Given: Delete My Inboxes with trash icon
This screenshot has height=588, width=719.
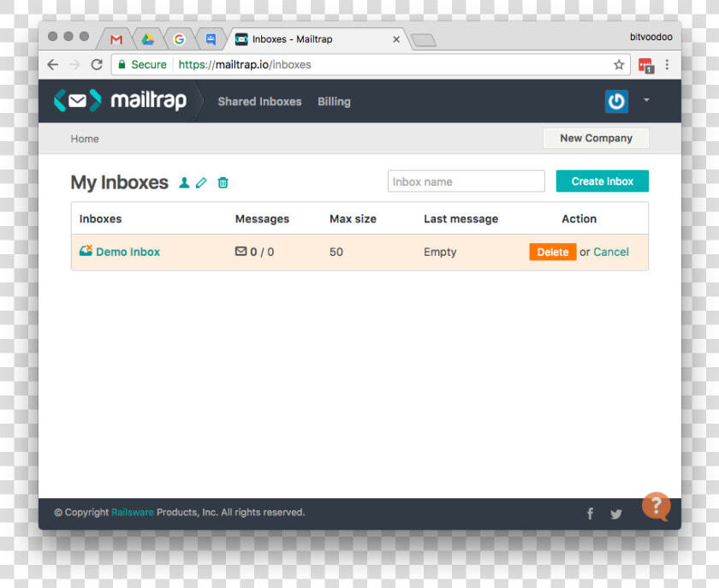Looking at the screenshot, I should point(223,182).
